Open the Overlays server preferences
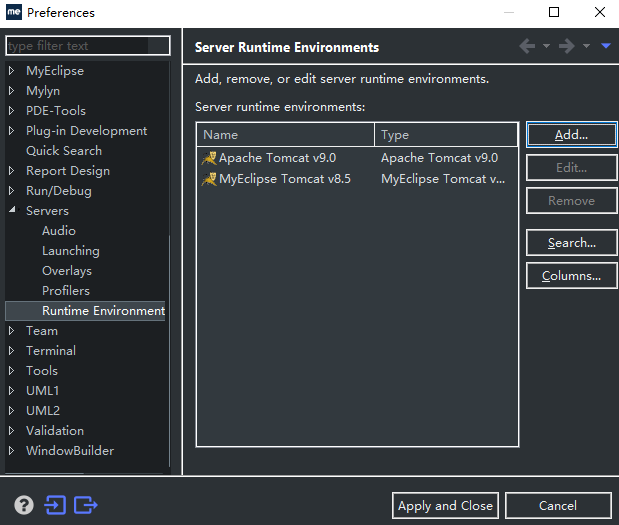Image resolution: width=619 pixels, height=525 pixels. tap(67, 271)
